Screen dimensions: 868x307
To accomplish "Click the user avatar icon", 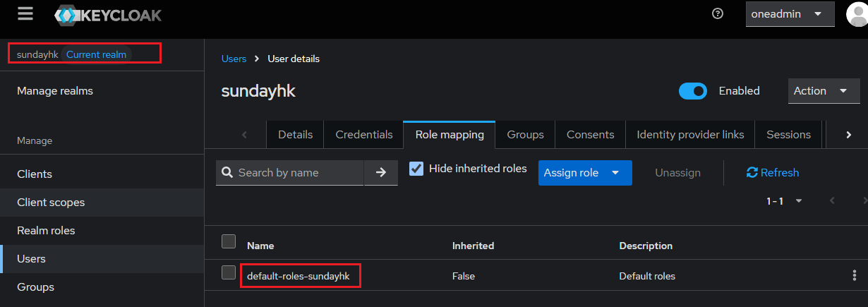I will pos(857,13).
